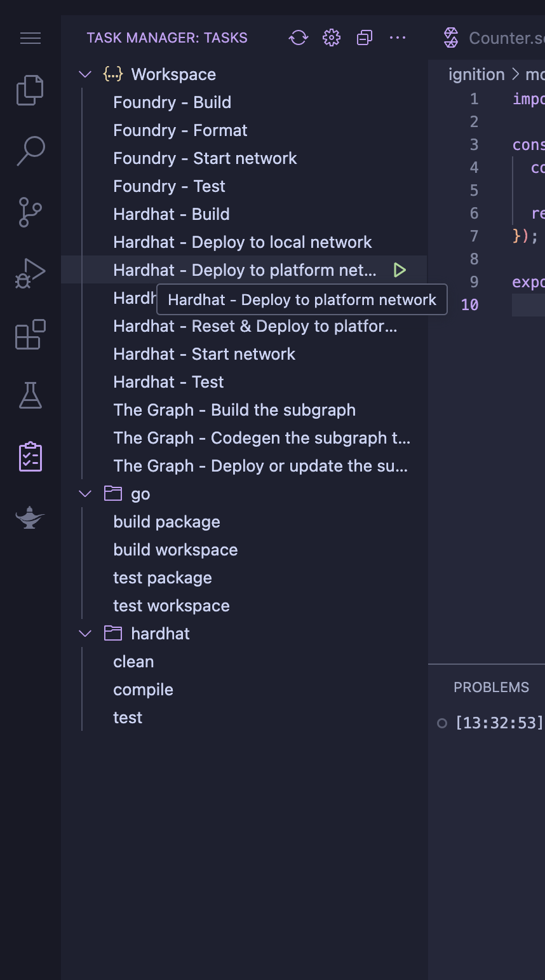
Task: Refresh the Task Manager task list
Action: coord(298,37)
